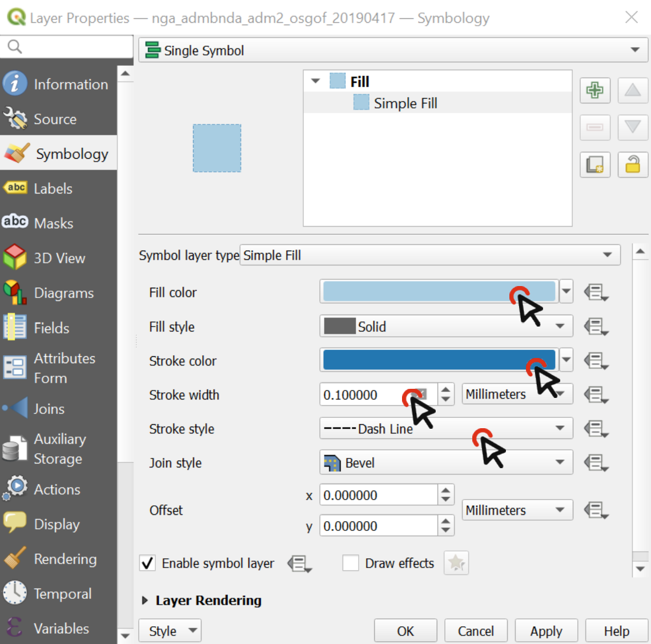Click the move symbol layer down arrow
651x644 pixels.
632,127
